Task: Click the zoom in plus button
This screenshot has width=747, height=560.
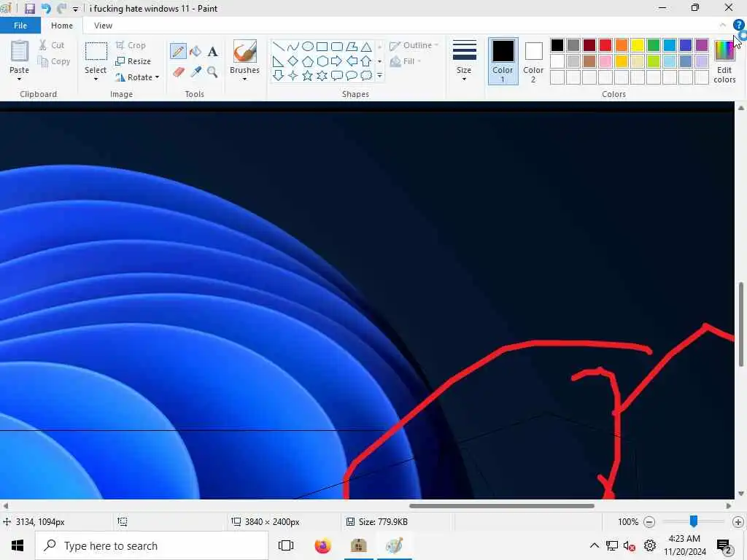Action: [x=738, y=522]
